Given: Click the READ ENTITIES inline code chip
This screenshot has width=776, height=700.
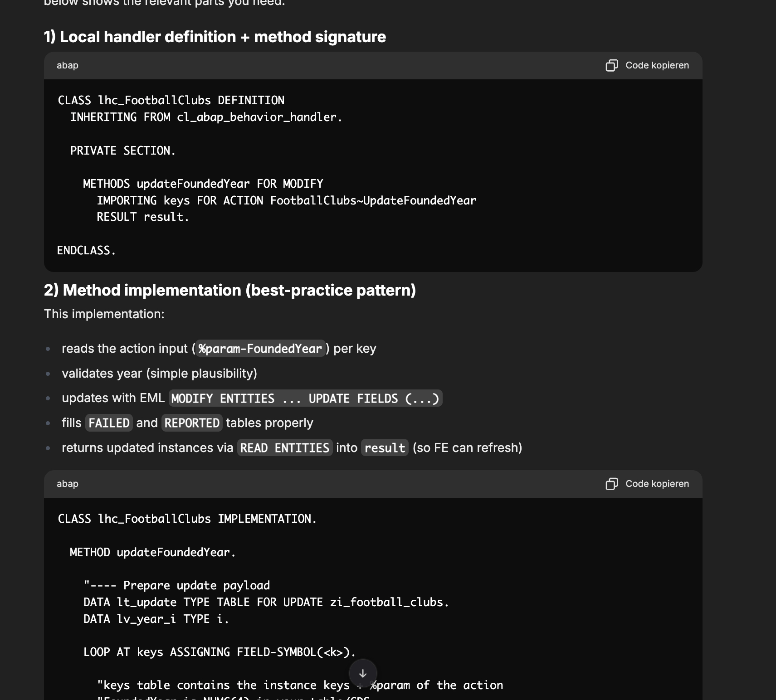Looking at the screenshot, I should click(x=284, y=448).
